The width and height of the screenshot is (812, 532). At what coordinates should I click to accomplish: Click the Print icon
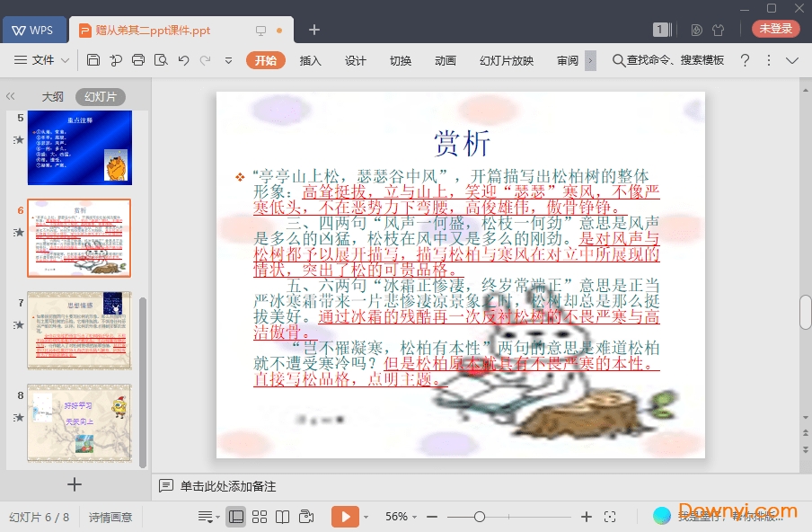[138, 60]
